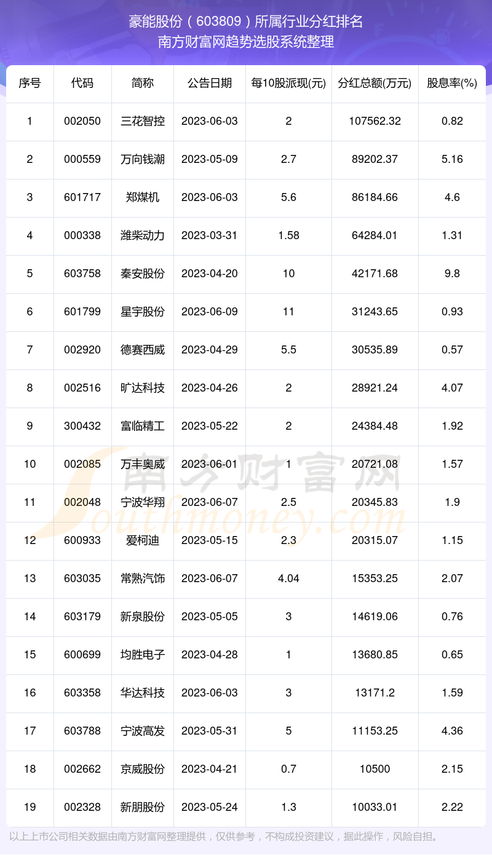Click 均胜电子 stock name
Image resolution: width=492 pixels, height=868 pixels.
143,655
